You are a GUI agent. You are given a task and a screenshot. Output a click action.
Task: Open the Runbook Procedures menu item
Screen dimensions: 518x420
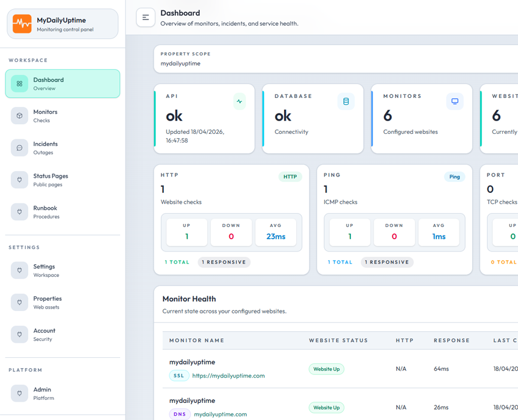click(x=63, y=212)
